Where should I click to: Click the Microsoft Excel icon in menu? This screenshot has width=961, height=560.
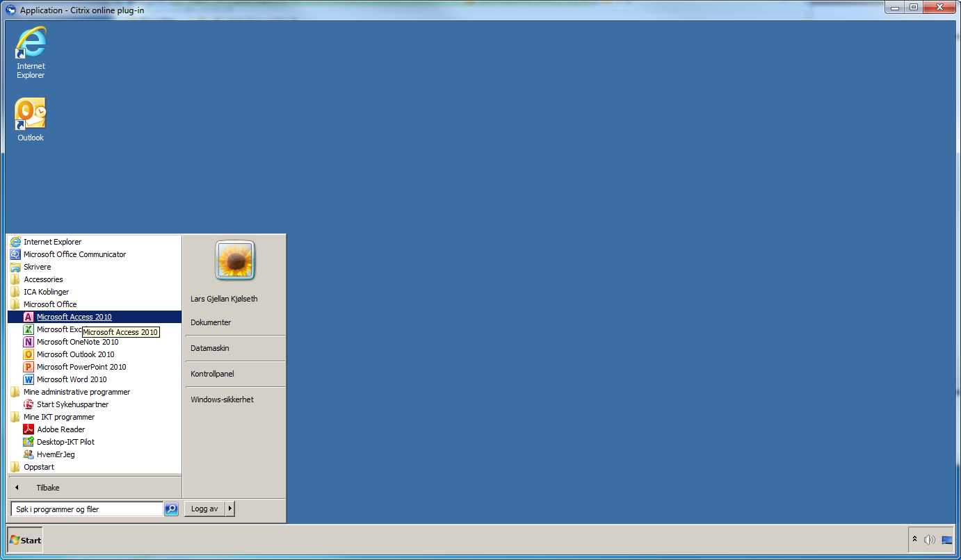(x=29, y=329)
